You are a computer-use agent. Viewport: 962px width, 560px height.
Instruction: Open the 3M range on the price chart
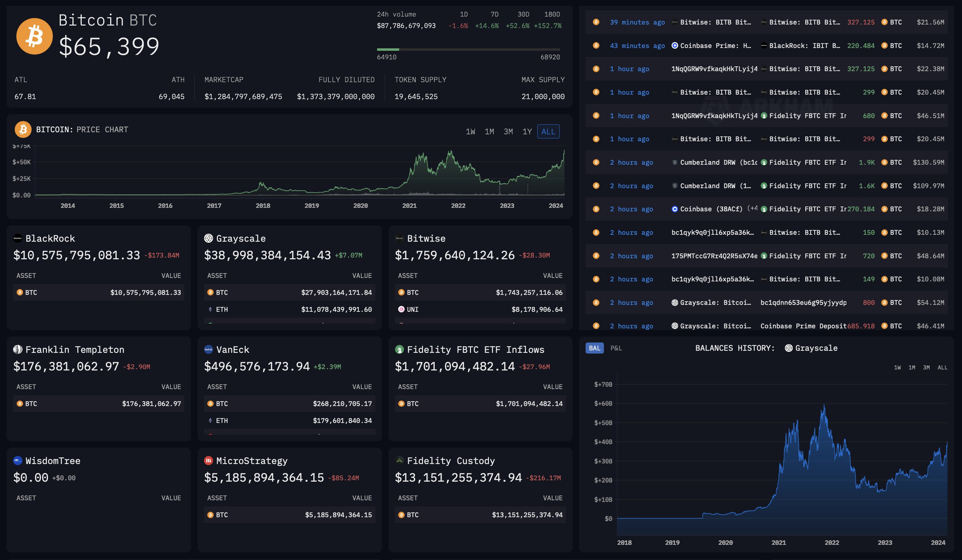(509, 131)
